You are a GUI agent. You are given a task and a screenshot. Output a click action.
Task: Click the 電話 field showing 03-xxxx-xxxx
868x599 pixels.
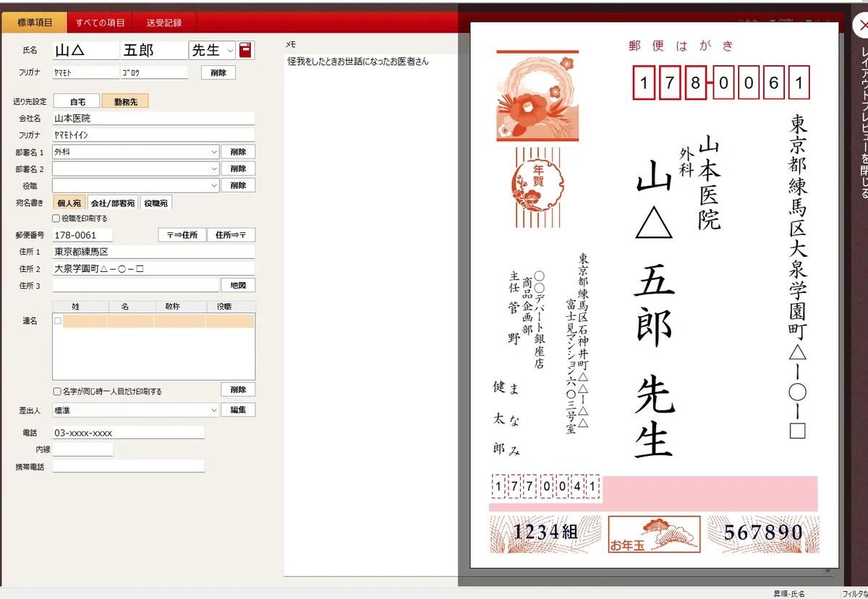(x=129, y=433)
